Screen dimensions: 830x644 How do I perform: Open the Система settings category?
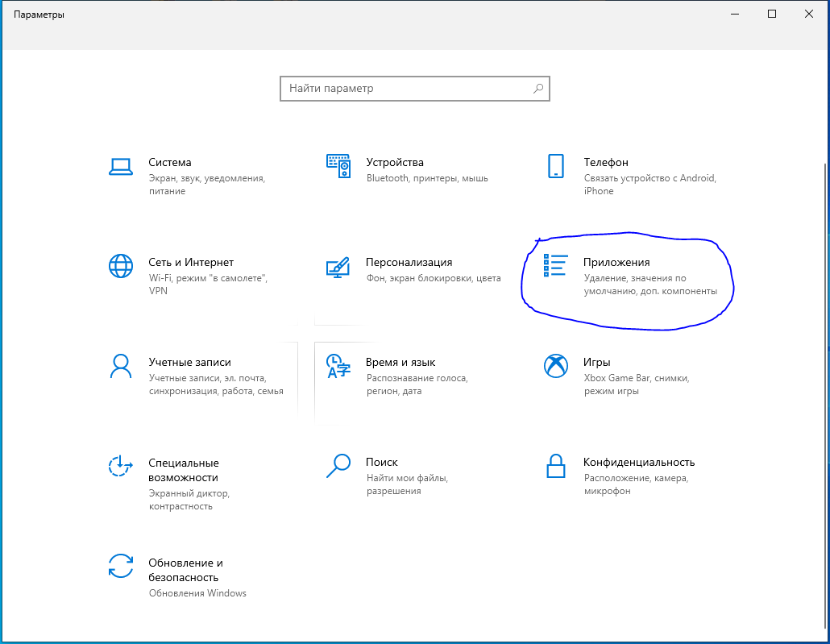[x=169, y=163]
